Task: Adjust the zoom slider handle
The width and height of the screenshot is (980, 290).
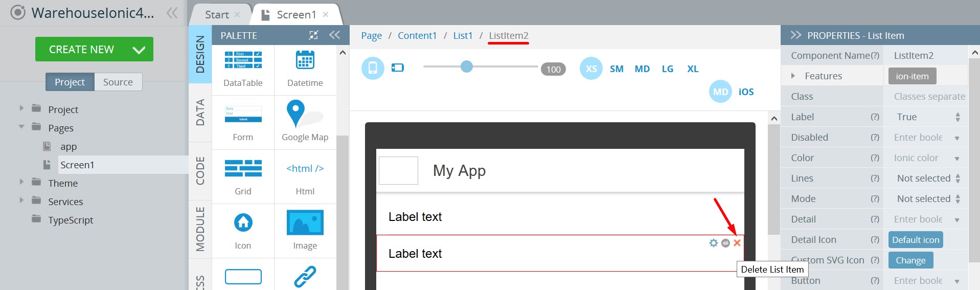Action: point(467,66)
